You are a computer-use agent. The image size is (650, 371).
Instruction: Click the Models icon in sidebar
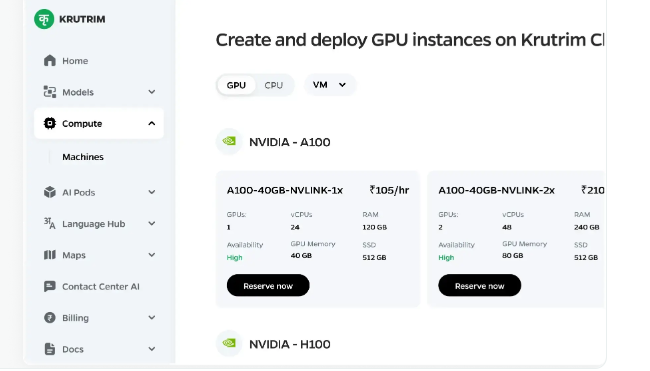pos(50,92)
